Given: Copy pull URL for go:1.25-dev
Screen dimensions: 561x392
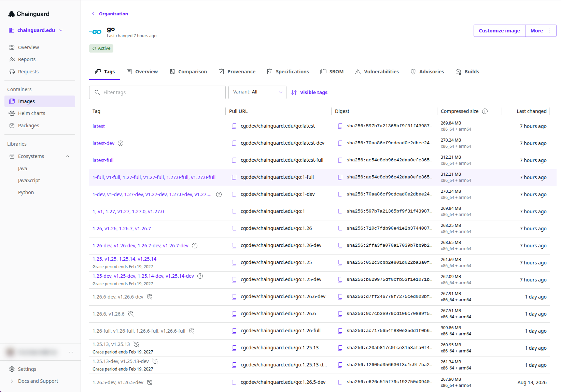Looking at the screenshot, I should [234, 280].
